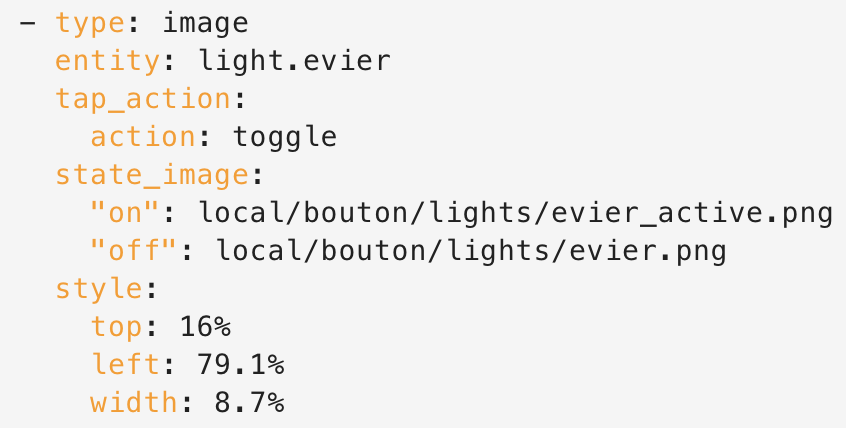The width and height of the screenshot is (846, 428).
Task: Click the "state_image" key
Action: click(x=151, y=175)
